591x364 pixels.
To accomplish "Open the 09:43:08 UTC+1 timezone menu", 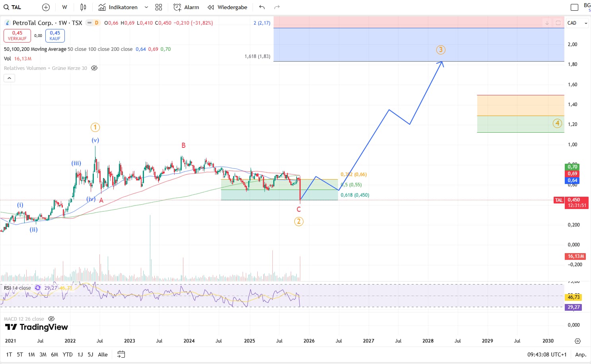I will [547, 354].
